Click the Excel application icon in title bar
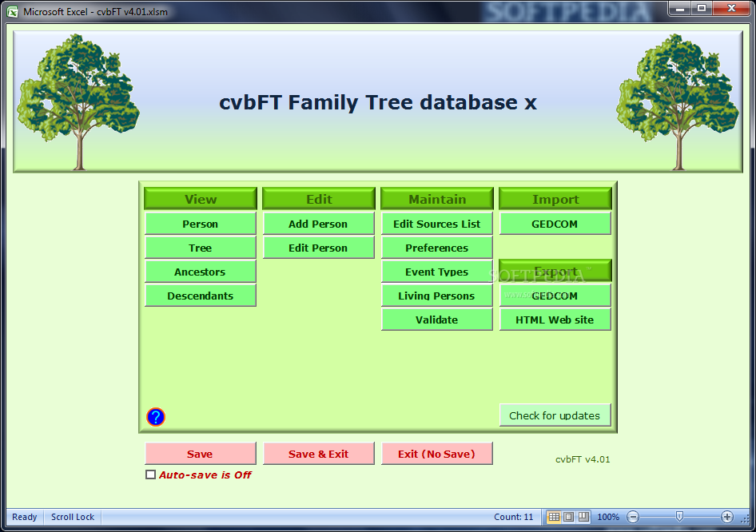756x532 pixels. click(13, 12)
